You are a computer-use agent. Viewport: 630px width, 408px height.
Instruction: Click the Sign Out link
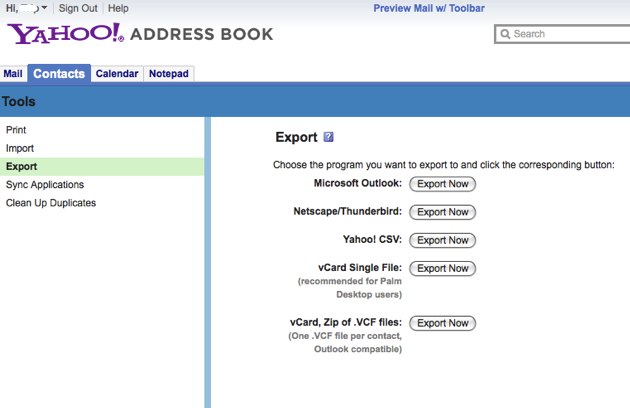coord(78,8)
